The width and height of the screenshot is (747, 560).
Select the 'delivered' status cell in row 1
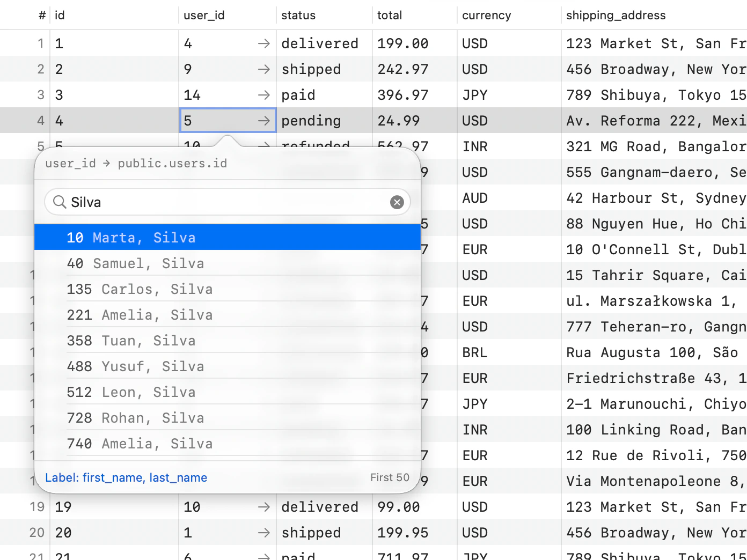(324, 43)
